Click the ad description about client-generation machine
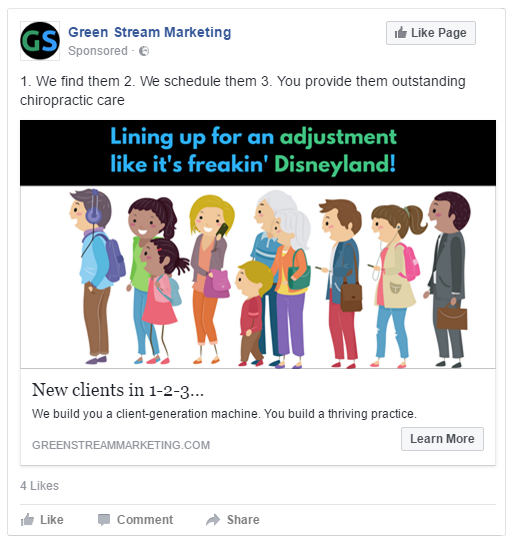 point(224,414)
